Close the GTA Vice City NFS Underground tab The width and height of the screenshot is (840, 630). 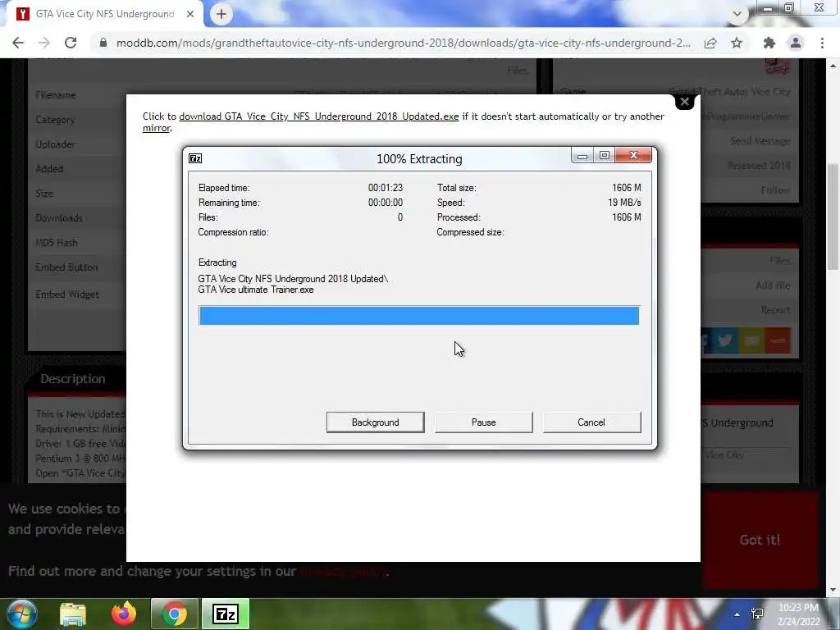coord(190,14)
